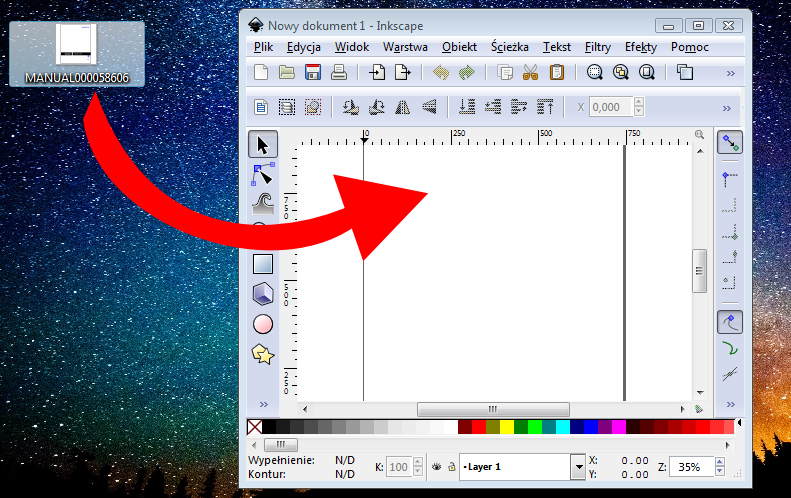The height and width of the screenshot is (498, 791).
Task: Select all objects icon in tool controls
Action: point(261,107)
